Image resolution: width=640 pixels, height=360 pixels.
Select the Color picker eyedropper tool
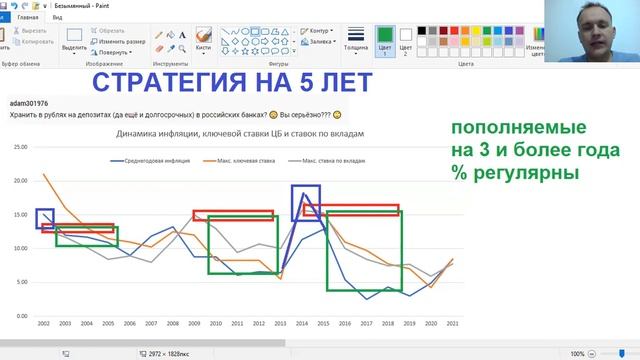tap(171, 49)
